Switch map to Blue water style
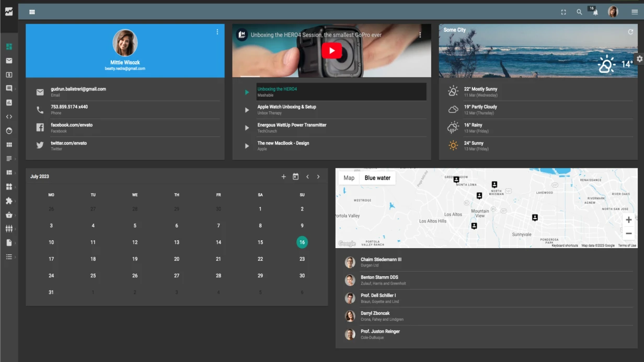 coord(377,178)
